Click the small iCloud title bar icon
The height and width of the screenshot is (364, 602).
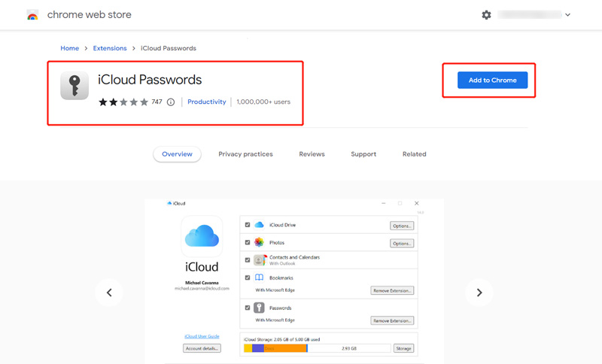point(169,203)
